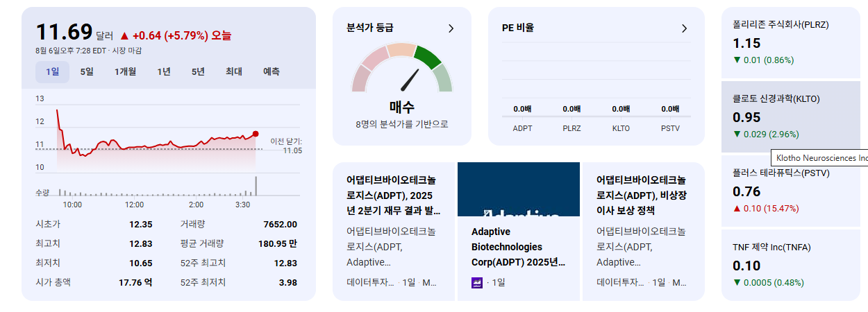
Task: Click the tall closing volume bar
Action: pos(256,187)
